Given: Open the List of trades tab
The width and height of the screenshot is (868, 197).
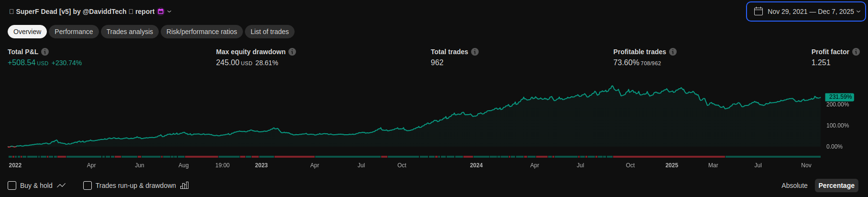Looking at the screenshot, I should (x=270, y=32).
